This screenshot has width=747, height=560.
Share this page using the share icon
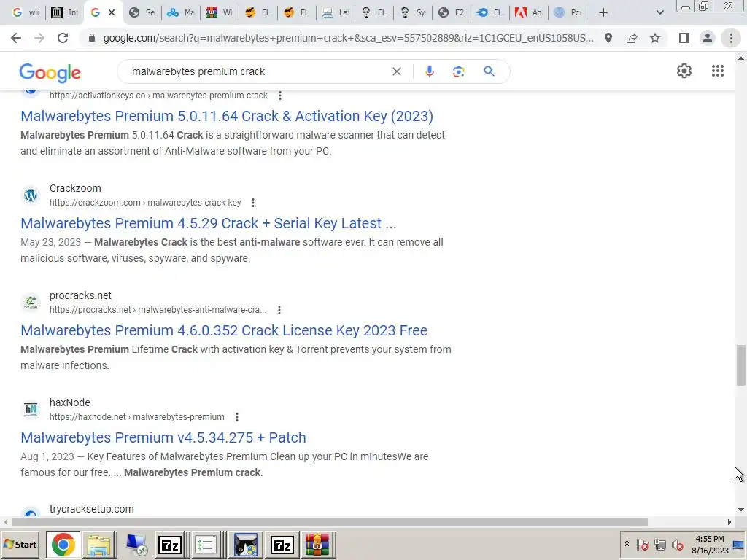tap(632, 38)
